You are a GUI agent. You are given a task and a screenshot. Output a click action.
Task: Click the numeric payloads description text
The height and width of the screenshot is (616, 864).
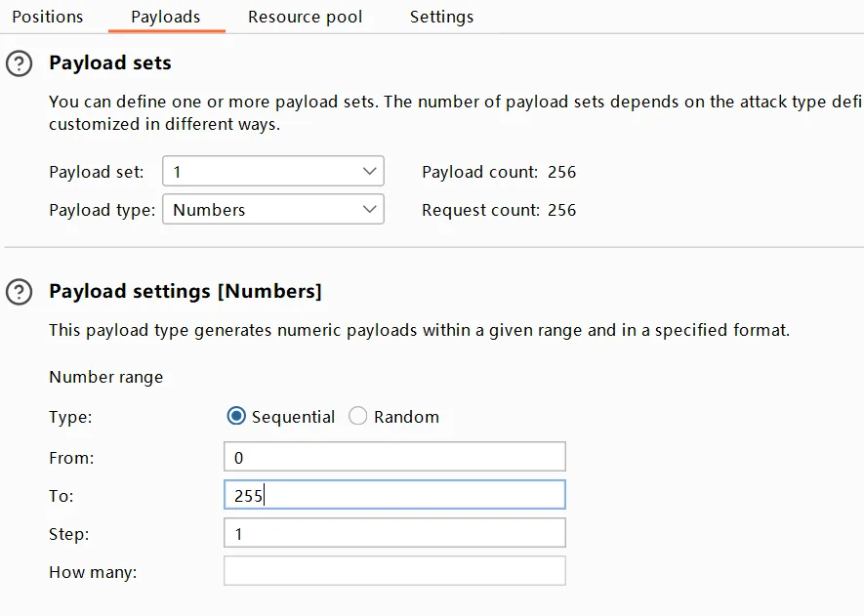click(419, 330)
